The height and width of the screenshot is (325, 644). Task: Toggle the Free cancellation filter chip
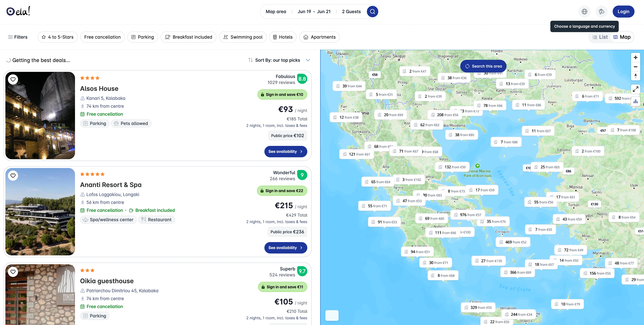[102, 37]
